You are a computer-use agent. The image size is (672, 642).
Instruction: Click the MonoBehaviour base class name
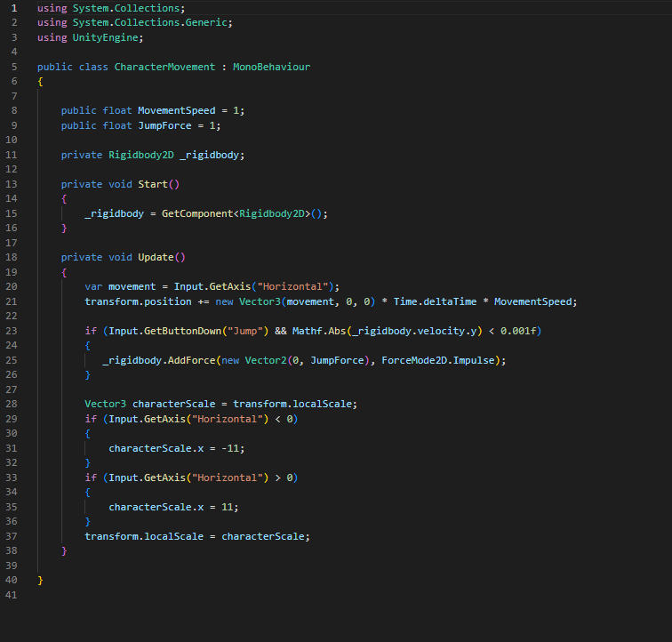[x=271, y=67]
